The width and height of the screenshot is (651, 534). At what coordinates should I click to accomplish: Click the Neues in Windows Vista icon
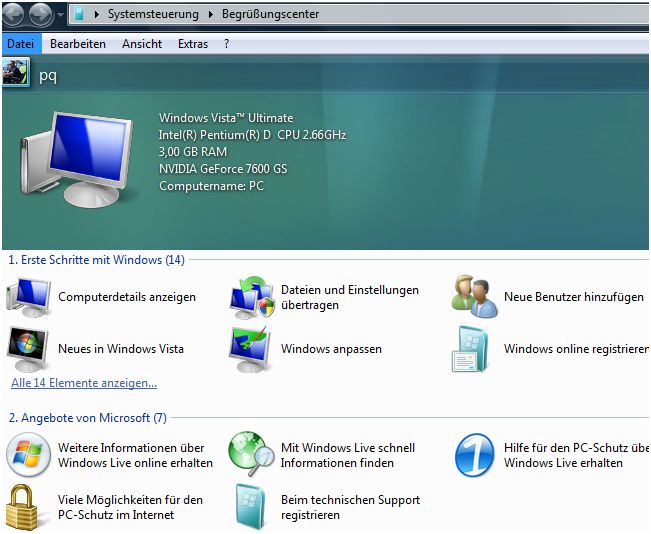coord(27,349)
